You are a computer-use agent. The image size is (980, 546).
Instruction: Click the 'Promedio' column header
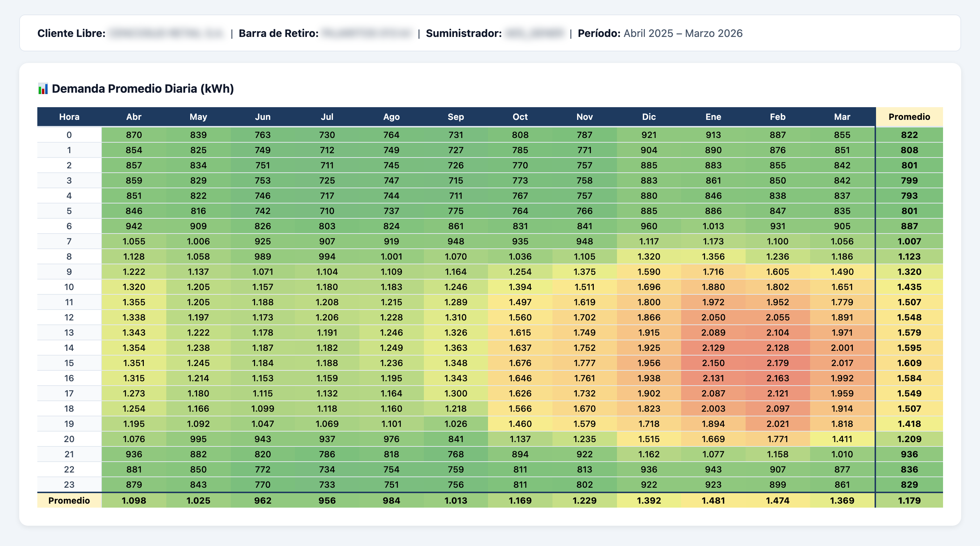coord(909,117)
